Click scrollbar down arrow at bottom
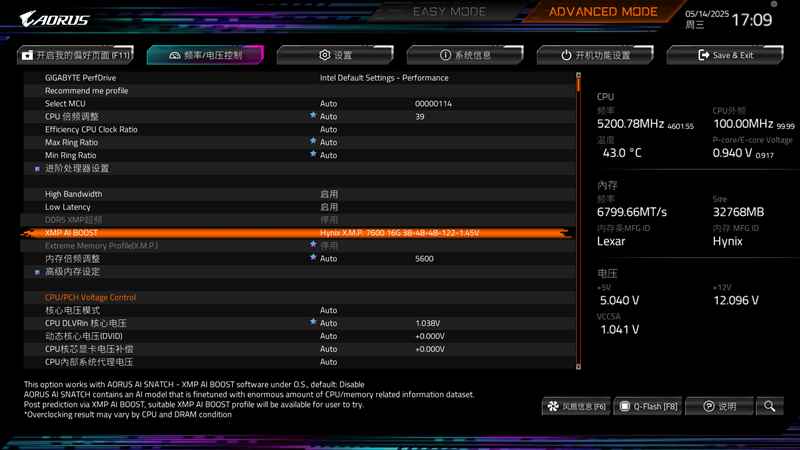The height and width of the screenshot is (450, 800). pyautogui.click(x=578, y=366)
